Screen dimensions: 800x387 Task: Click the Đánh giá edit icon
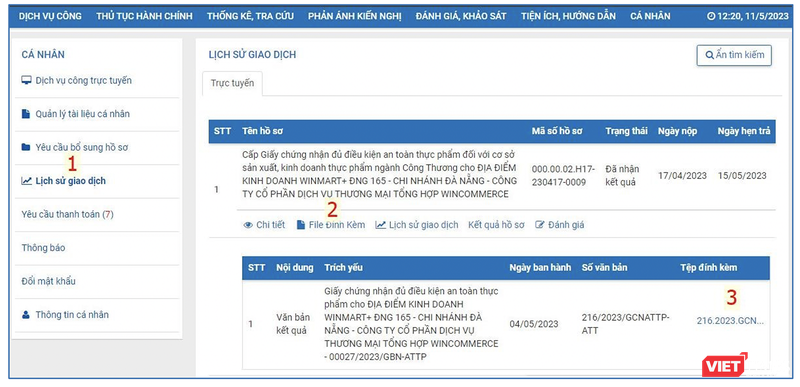coord(540,225)
